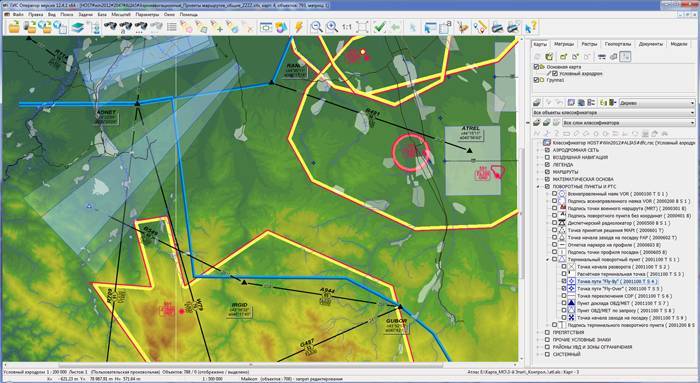This screenshot has height=383, width=700.
Task: Switch to the Модели tab
Action: pos(679,44)
